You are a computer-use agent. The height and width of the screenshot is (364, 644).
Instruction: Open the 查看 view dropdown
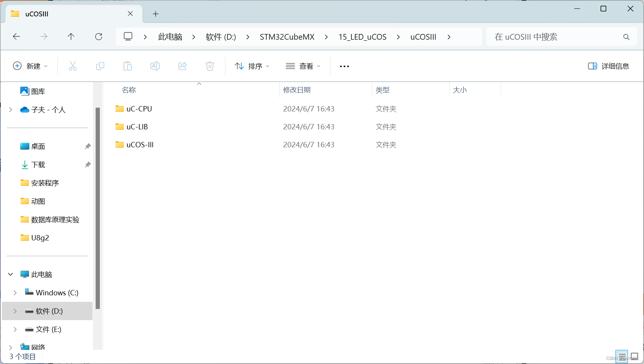[303, 66]
